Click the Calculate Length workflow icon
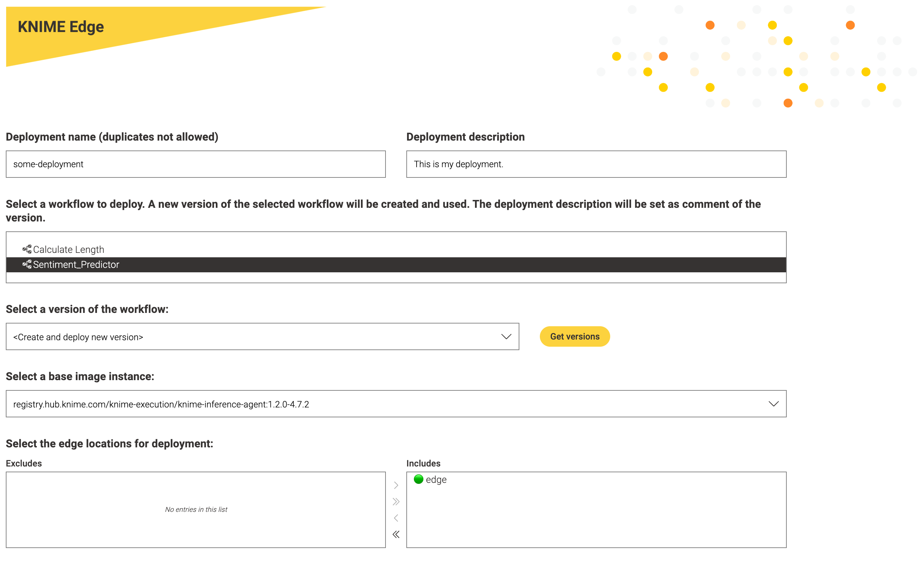 tap(27, 249)
